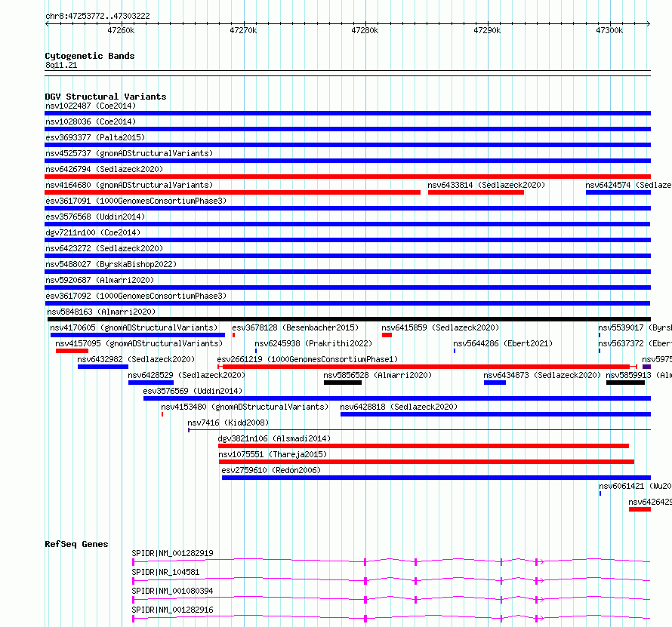Open esv2661219 (1000GenomesConsortiumPhase1) variant
Viewport: 672px width, 627px height.
pos(307,359)
